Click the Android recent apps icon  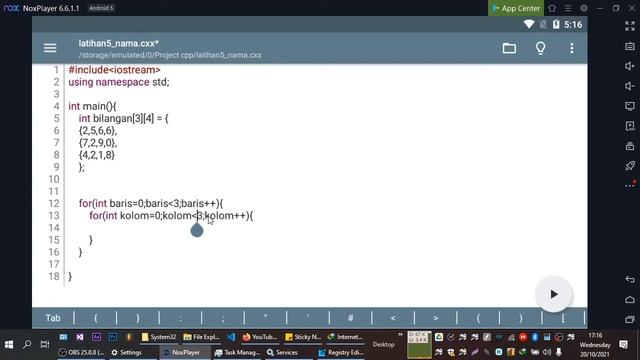click(630, 319)
